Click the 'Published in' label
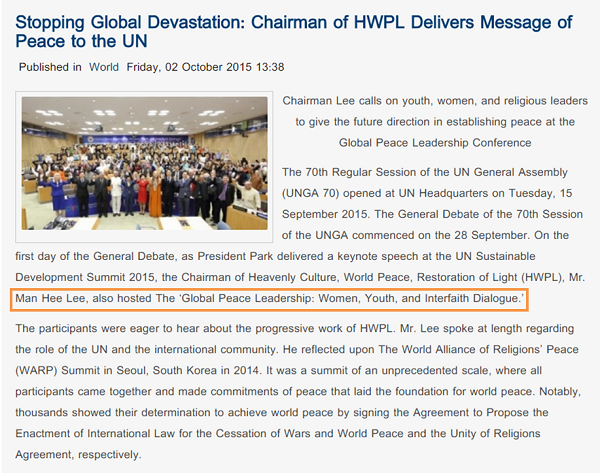This screenshot has width=600, height=473. point(50,67)
